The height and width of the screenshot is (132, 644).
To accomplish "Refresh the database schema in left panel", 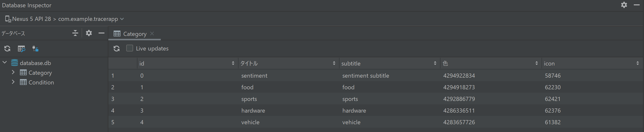I will click(x=7, y=49).
